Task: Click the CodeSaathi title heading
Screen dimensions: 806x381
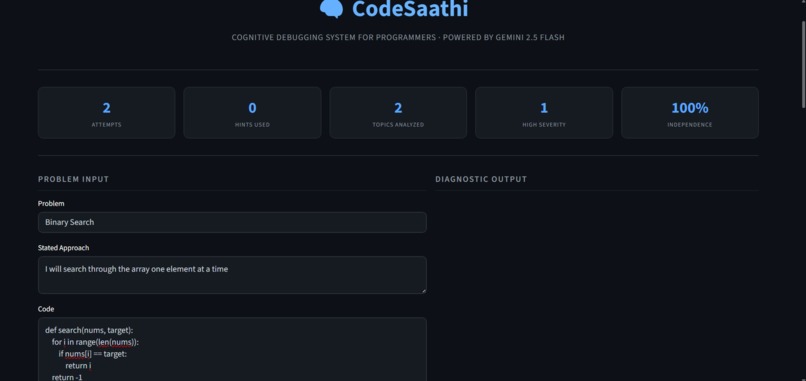Action: 410,9
